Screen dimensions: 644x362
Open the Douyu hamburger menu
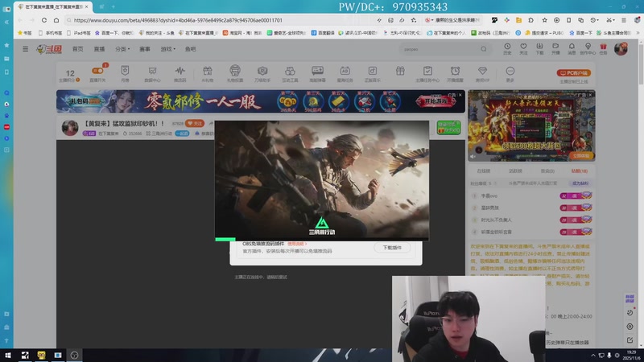[x=26, y=49]
